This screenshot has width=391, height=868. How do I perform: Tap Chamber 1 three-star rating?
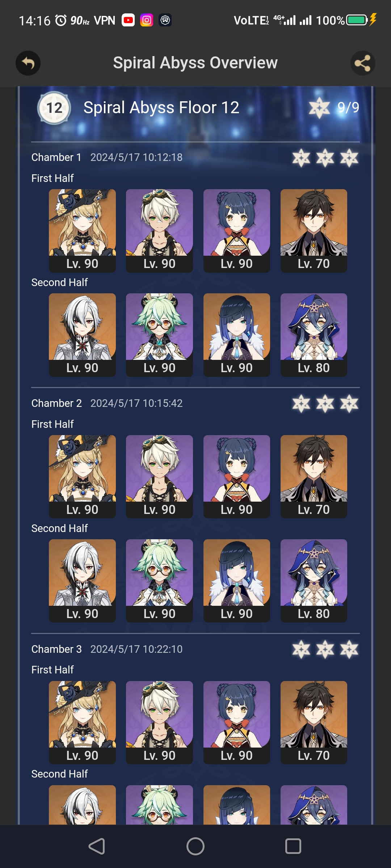[x=325, y=158]
